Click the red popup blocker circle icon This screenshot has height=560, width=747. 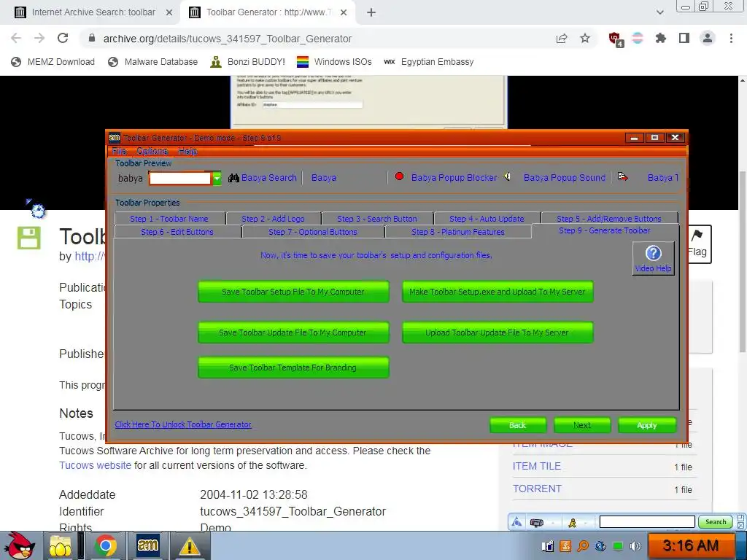(x=399, y=176)
